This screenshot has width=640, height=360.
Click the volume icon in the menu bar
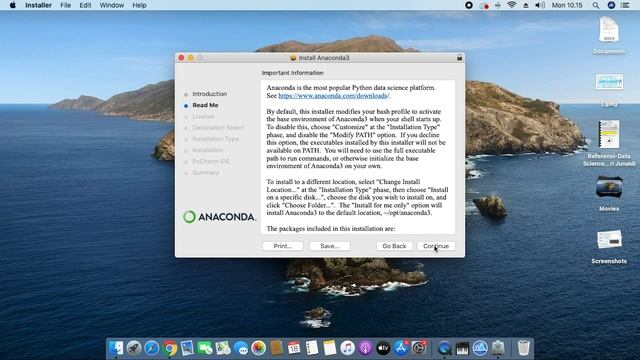coord(540,5)
